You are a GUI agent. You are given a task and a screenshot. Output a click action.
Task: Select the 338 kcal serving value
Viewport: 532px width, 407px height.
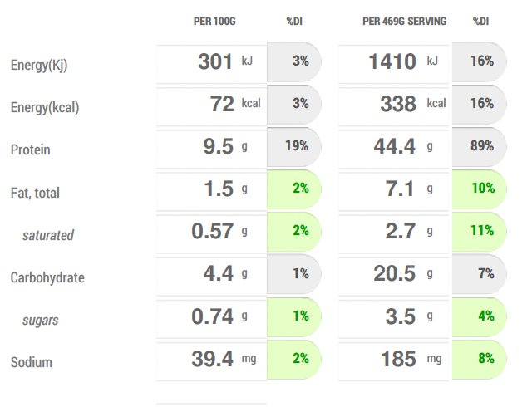397,104
